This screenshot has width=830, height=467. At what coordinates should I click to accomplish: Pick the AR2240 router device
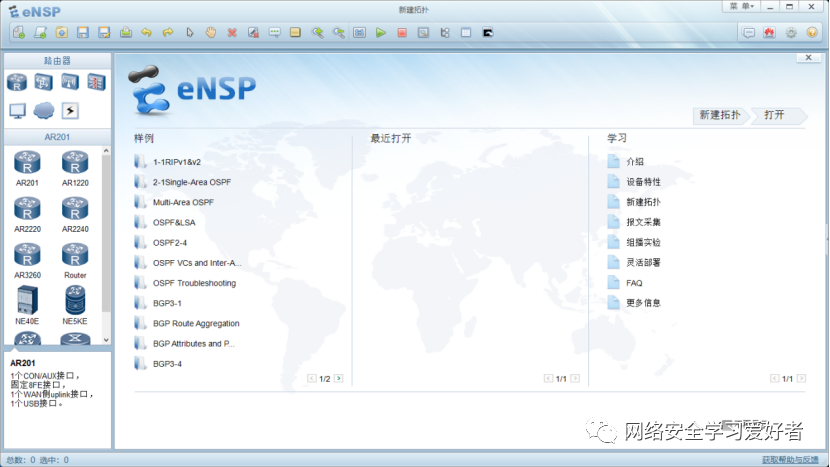(75, 214)
